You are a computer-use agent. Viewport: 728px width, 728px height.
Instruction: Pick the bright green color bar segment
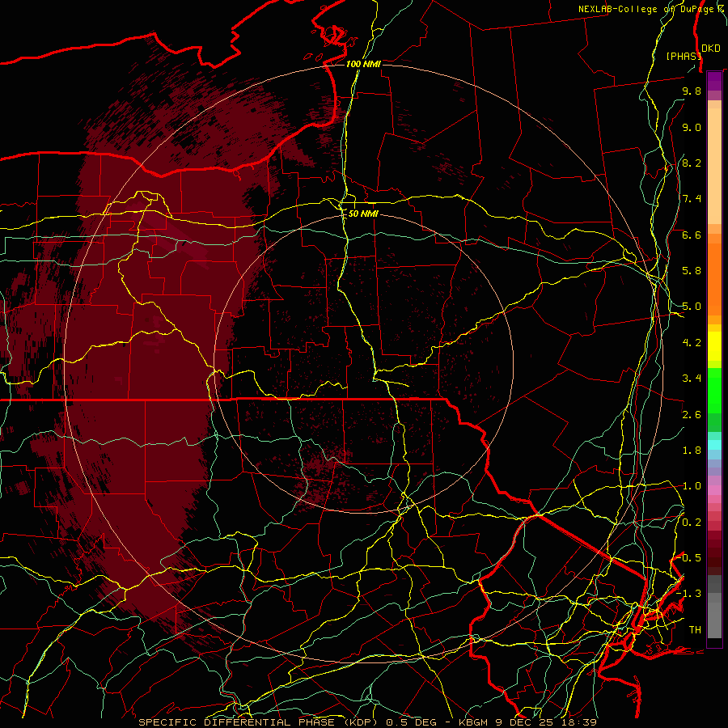714,390
